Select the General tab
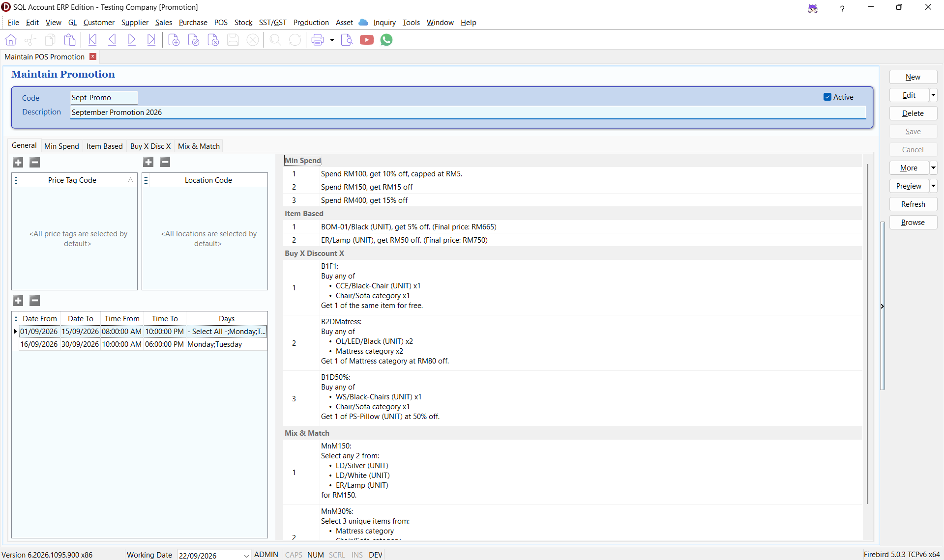Viewport: 944px width, 560px height. tap(24, 145)
